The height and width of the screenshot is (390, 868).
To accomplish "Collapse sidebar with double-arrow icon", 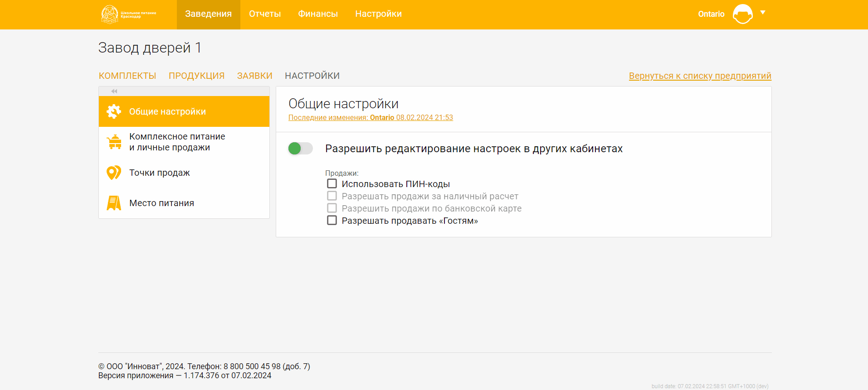I will [x=114, y=91].
